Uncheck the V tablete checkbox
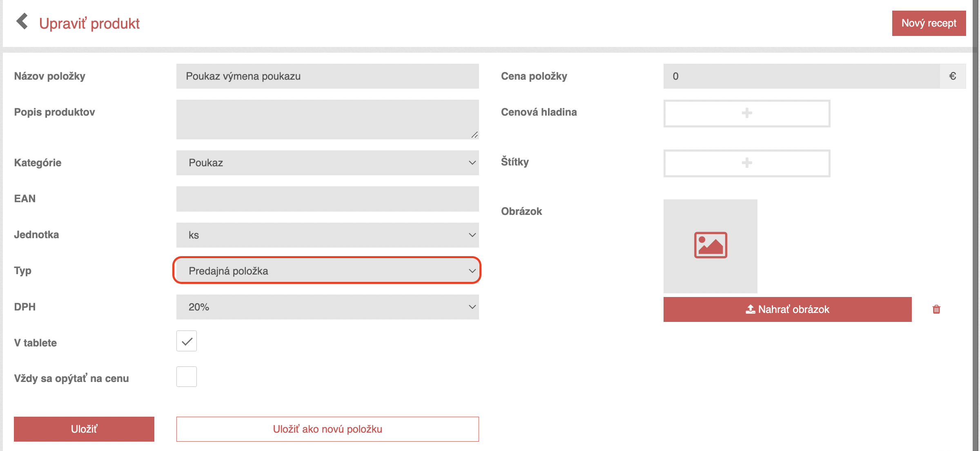The width and height of the screenshot is (980, 451). click(187, 341)
